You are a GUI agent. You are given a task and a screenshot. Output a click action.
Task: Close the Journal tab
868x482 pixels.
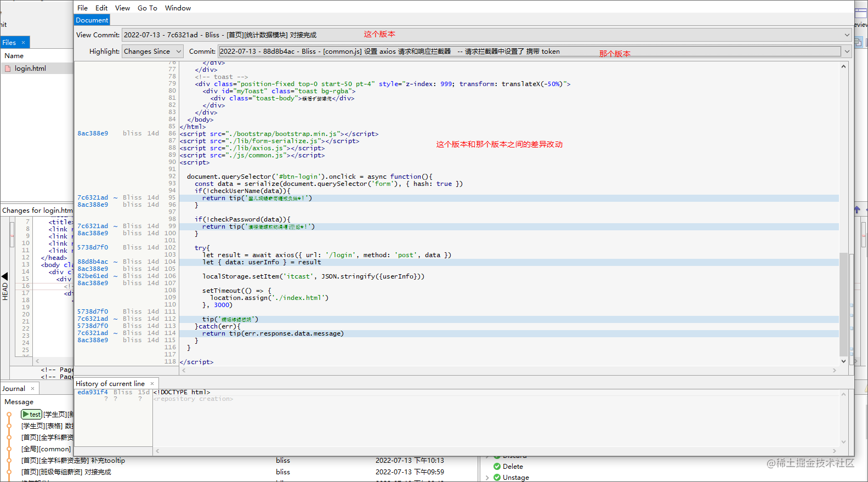click(32, 389)
